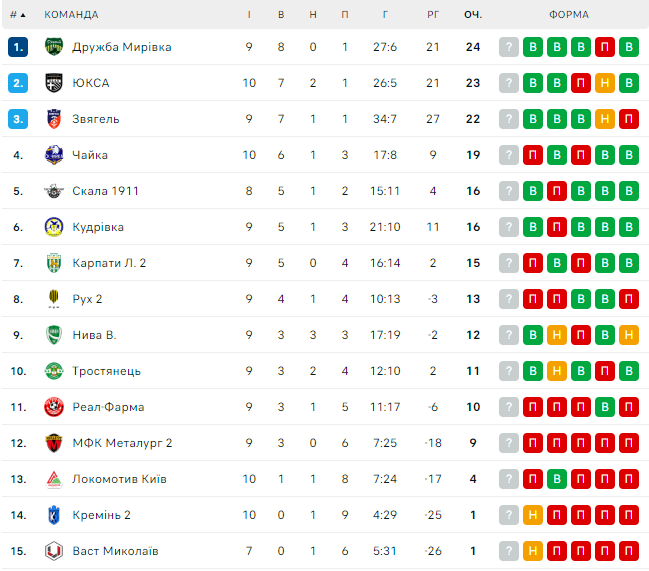Click the Кудрівка club emblem
The height and width of the screenshot is (571, 649).
pos(54,227)
